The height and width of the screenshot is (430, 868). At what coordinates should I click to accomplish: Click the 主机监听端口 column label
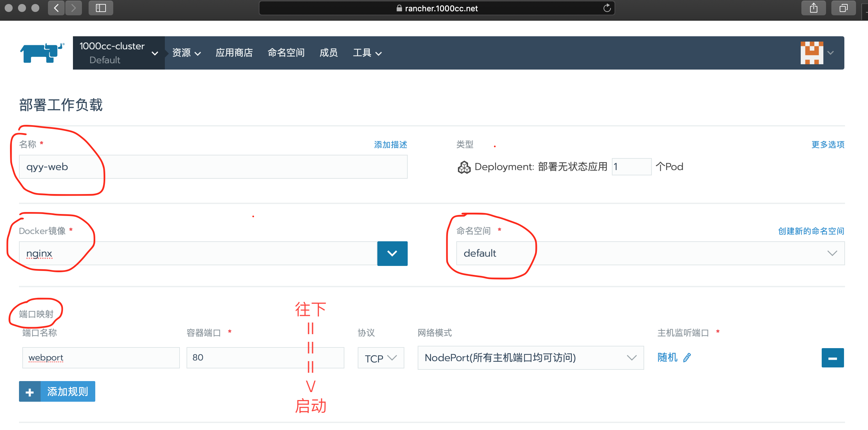(x=683, y=333)
